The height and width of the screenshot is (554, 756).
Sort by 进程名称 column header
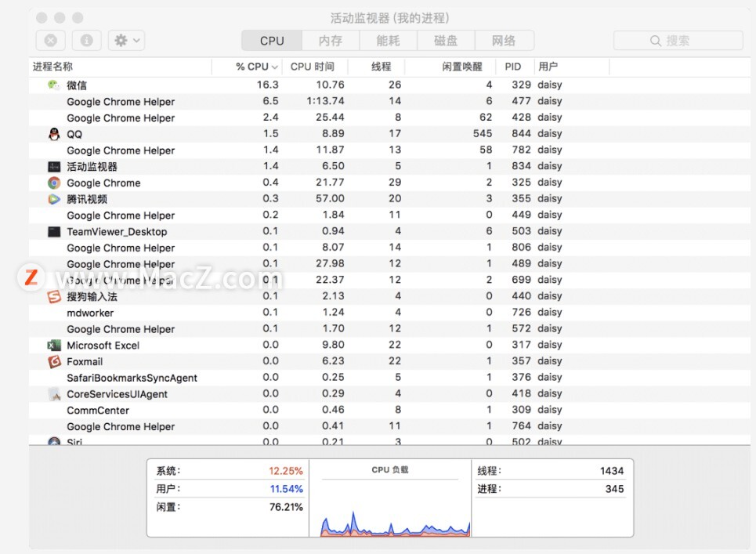(x=121, y=67)
